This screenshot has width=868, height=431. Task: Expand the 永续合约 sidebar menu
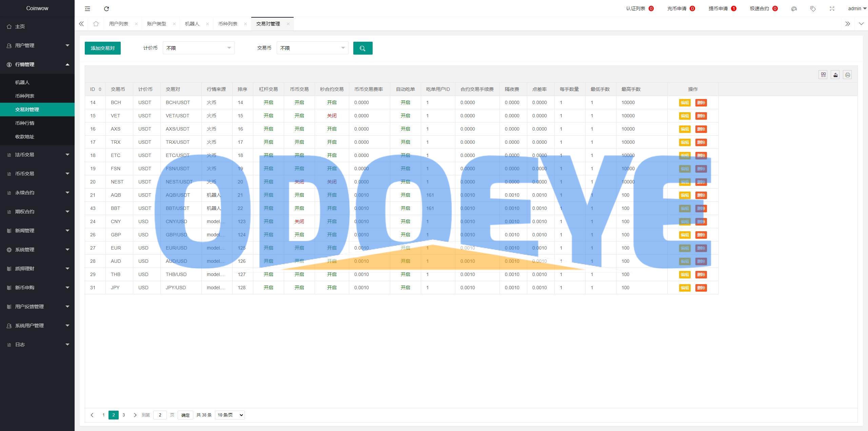click(37, 193)
